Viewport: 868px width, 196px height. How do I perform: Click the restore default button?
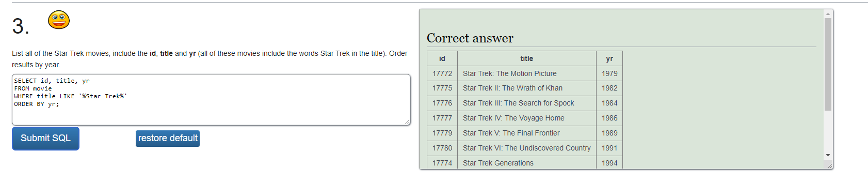(168, 139)
